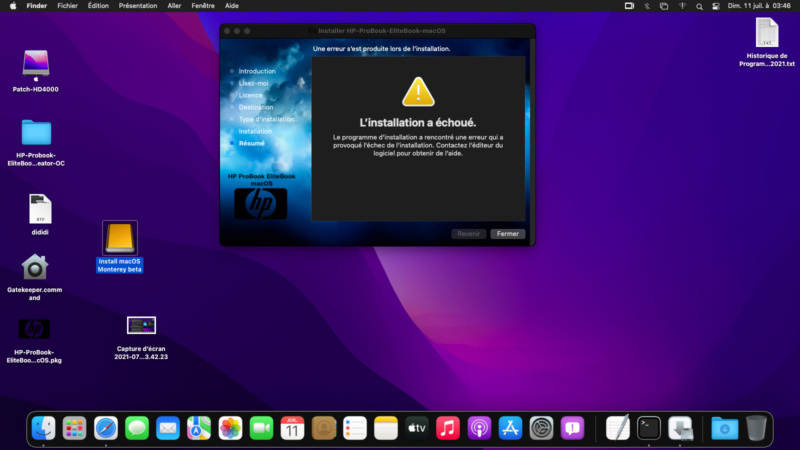Open Terminal from the Dock

click(x=649, y=428)
